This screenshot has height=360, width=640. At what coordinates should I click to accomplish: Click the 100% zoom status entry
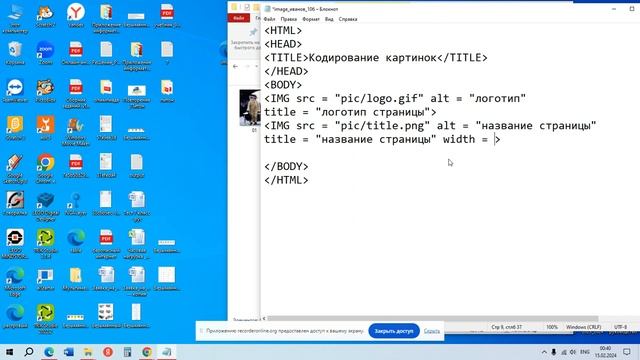(x=552, y=327)
